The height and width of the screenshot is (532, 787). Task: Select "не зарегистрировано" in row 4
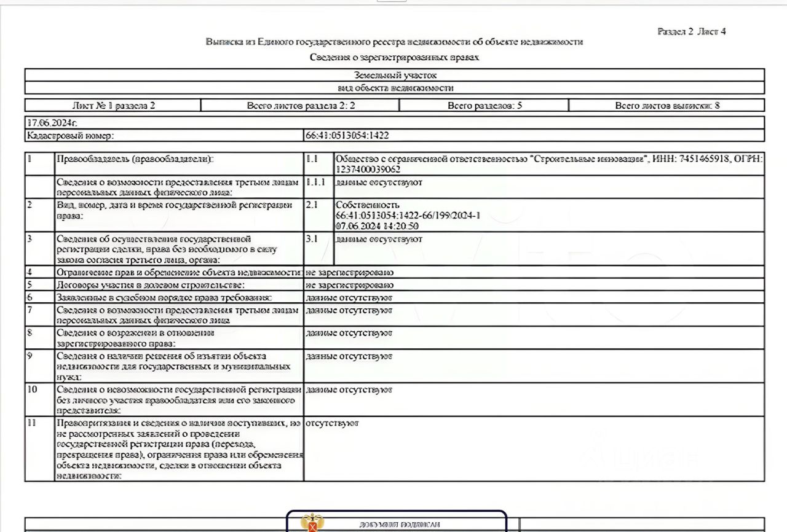(x=350, y=272)
